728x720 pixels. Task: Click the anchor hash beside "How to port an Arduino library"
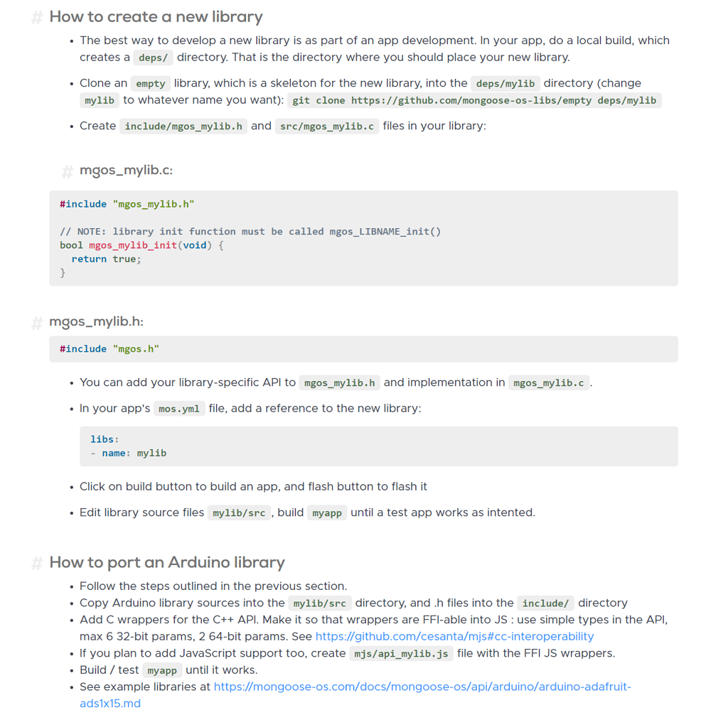tap(37, 563)
